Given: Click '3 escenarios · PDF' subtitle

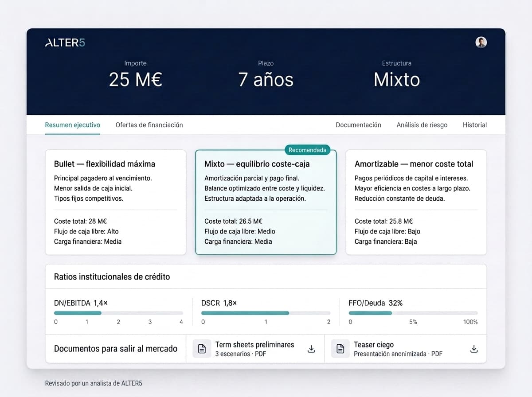Looking at the screenshot, I should [x=240, y=354].
